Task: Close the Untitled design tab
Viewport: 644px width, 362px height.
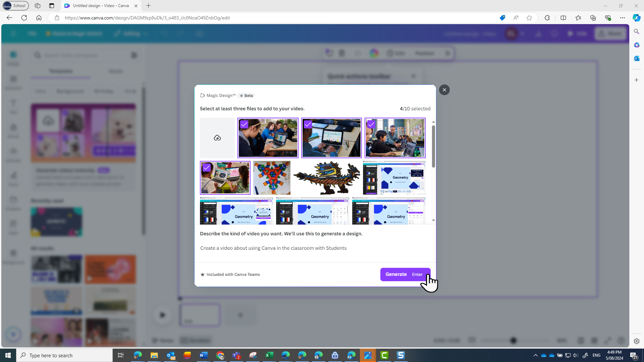Action: click(x=136, y=6)
